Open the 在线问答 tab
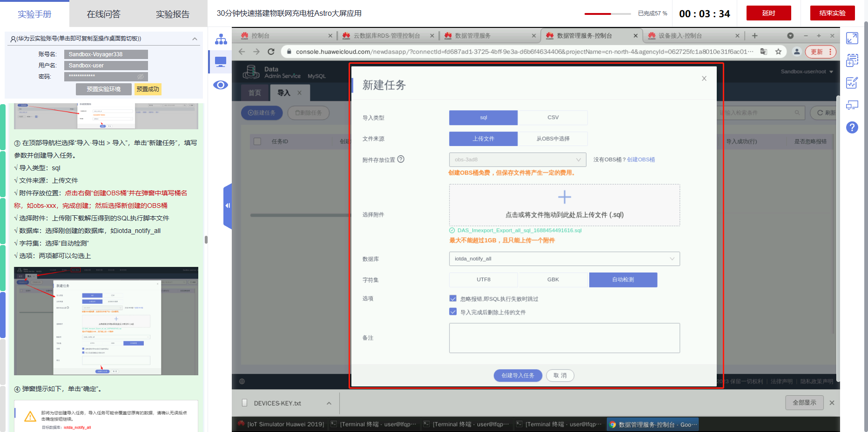868x432 pixels. (x=104, y=14)
